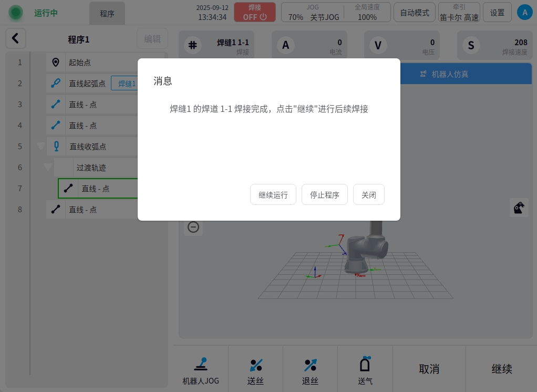Open the 设置 settings button

click(x=497, y=13)
